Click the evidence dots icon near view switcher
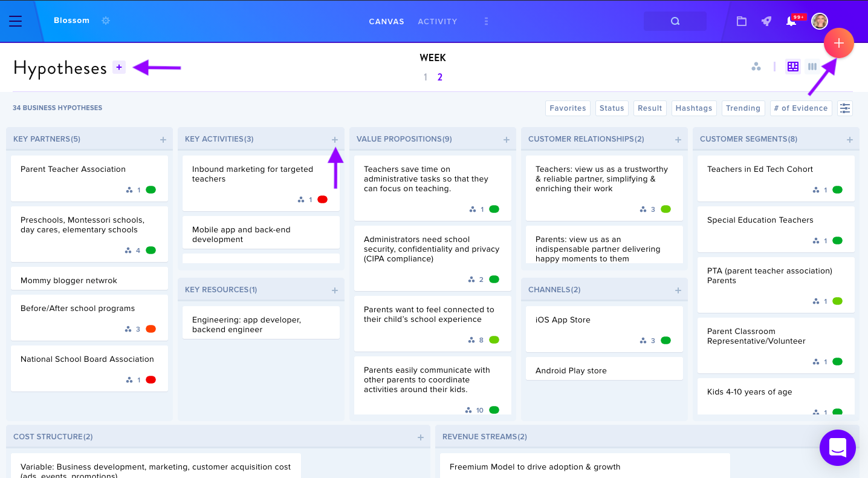Viewport: 868px width, 478px height. coord(756,67)
